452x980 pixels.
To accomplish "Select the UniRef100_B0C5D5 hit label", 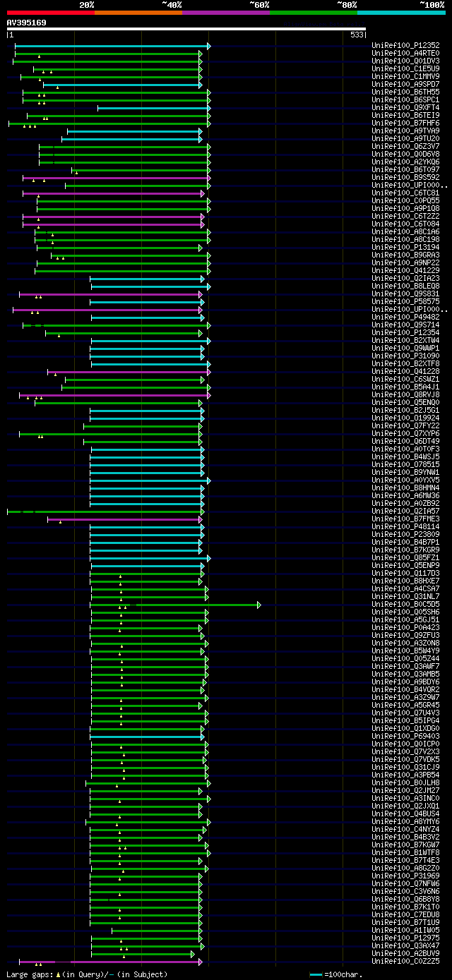I will [x=405, y=605].
